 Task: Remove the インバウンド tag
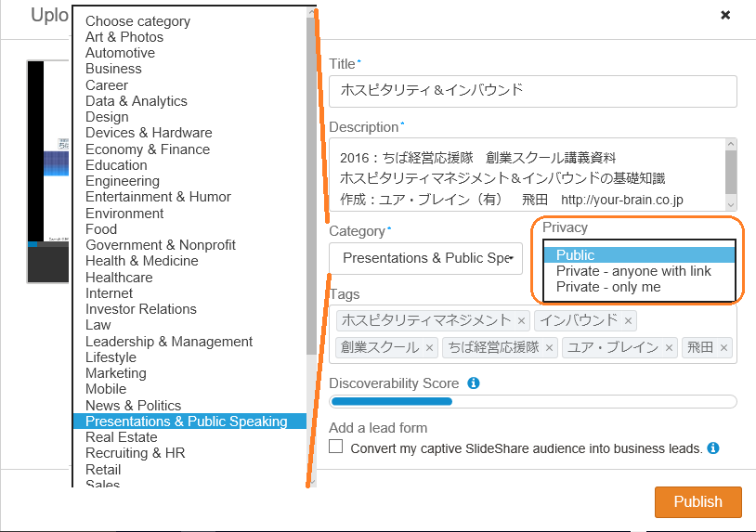pyautogui.click(x=629, y=320)
